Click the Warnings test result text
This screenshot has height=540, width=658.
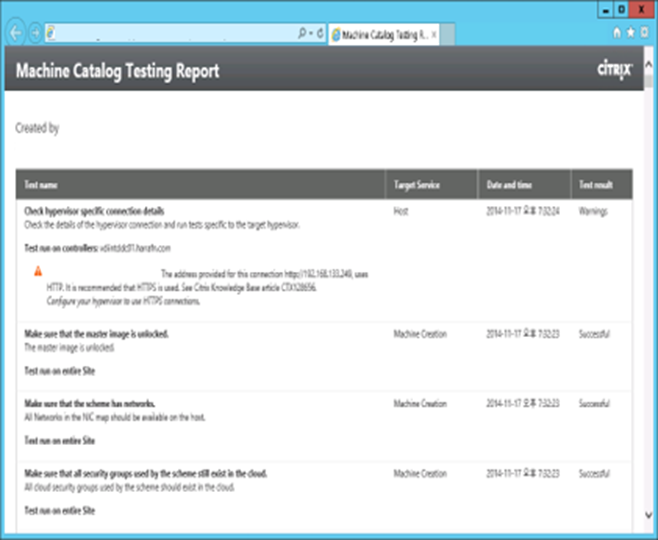593,211
